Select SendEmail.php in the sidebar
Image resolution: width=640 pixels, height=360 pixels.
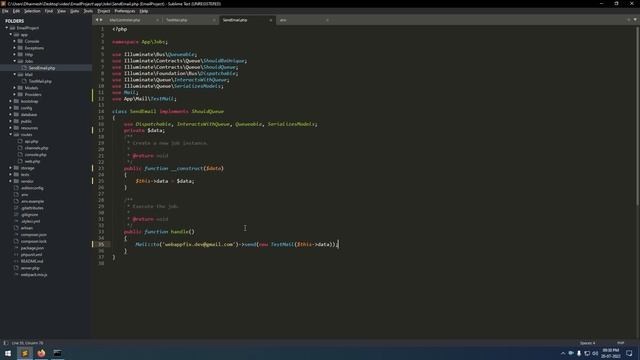click(x=42, y=68)
